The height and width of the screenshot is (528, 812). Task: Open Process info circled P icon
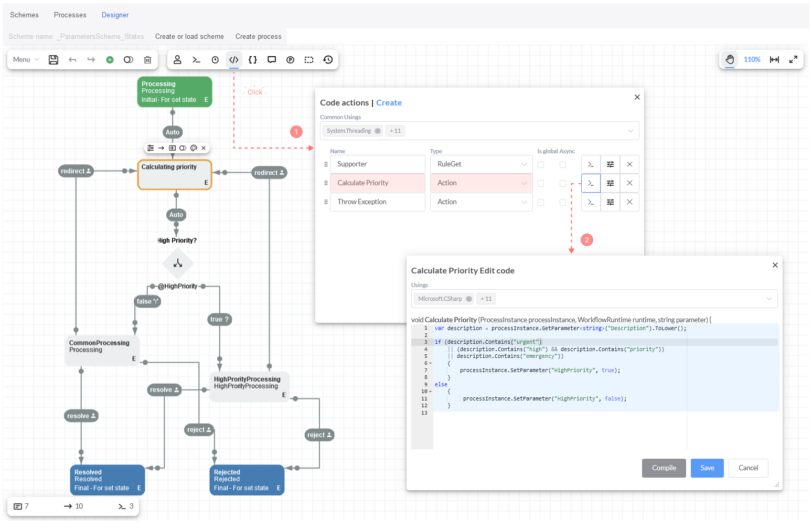click(290, 60)
